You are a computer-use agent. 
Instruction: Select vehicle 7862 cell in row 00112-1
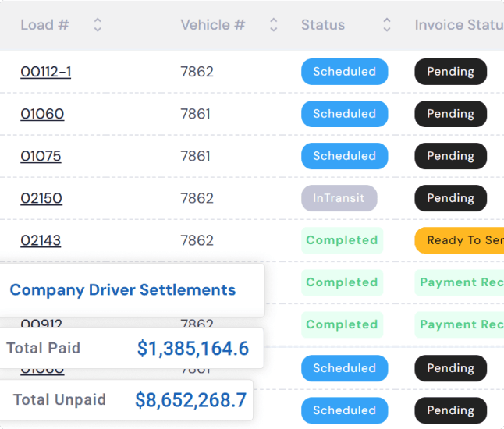(197, 72)
